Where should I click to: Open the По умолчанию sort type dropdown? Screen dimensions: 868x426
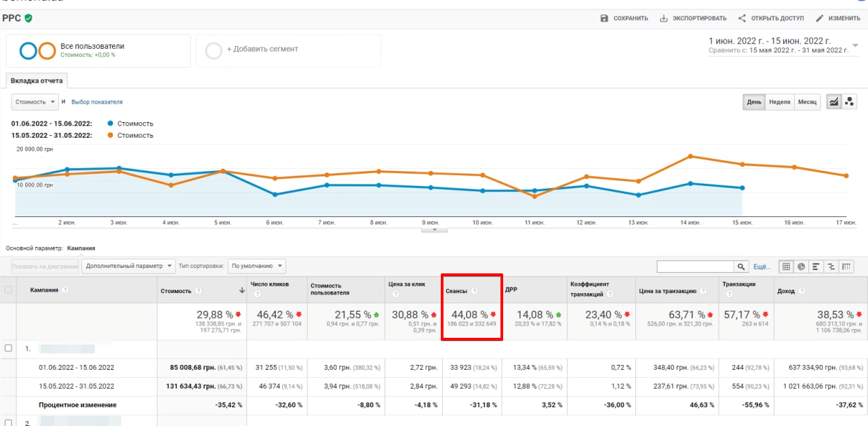tap(256, 266)
